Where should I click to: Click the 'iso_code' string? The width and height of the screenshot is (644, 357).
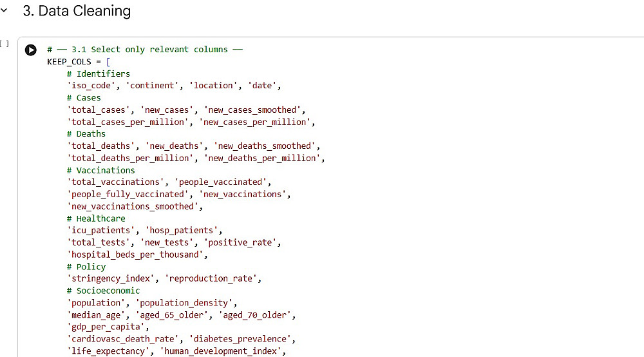[91, 86]
